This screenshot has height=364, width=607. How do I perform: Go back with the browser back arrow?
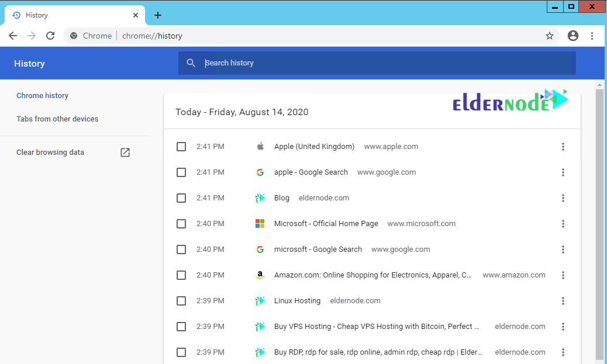click(x=13, y=36)
